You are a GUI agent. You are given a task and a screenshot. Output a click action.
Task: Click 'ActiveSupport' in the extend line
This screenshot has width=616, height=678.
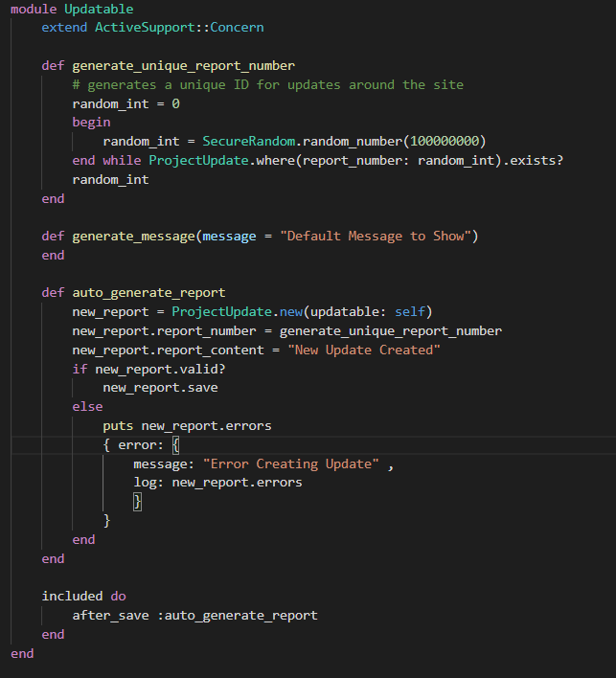pos(146,28)
